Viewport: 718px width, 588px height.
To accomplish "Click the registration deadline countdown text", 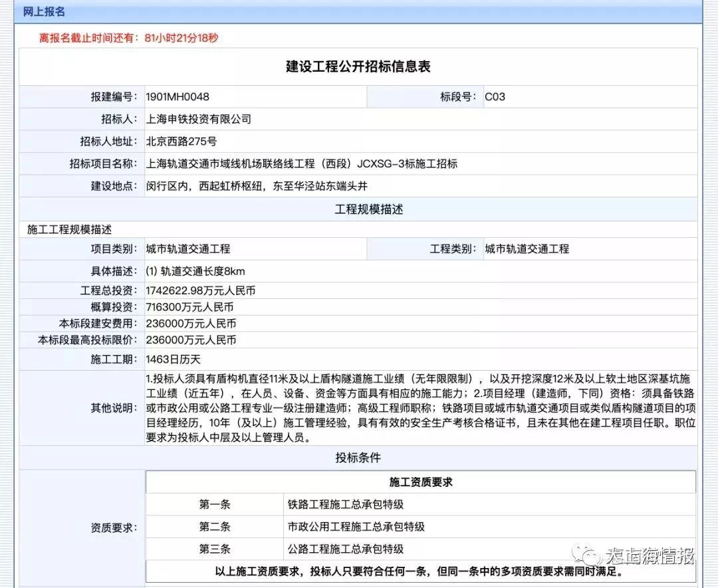I will [128, 38].
